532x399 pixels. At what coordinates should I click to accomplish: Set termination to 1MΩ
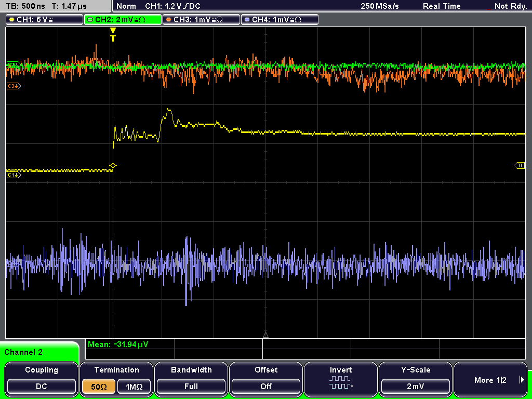[134, 387]
